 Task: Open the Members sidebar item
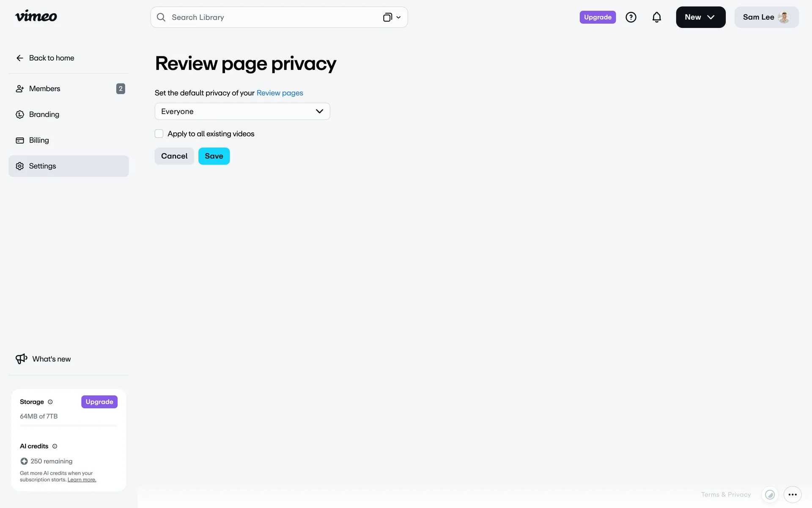[44, 88]
